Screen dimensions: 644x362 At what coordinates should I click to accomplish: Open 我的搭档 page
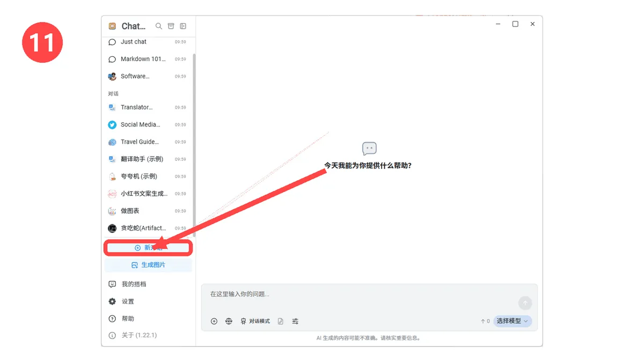148,284
